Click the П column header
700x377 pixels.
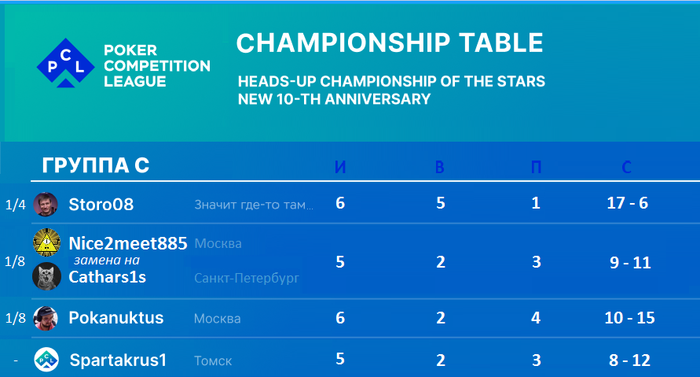tap(536, 167)
